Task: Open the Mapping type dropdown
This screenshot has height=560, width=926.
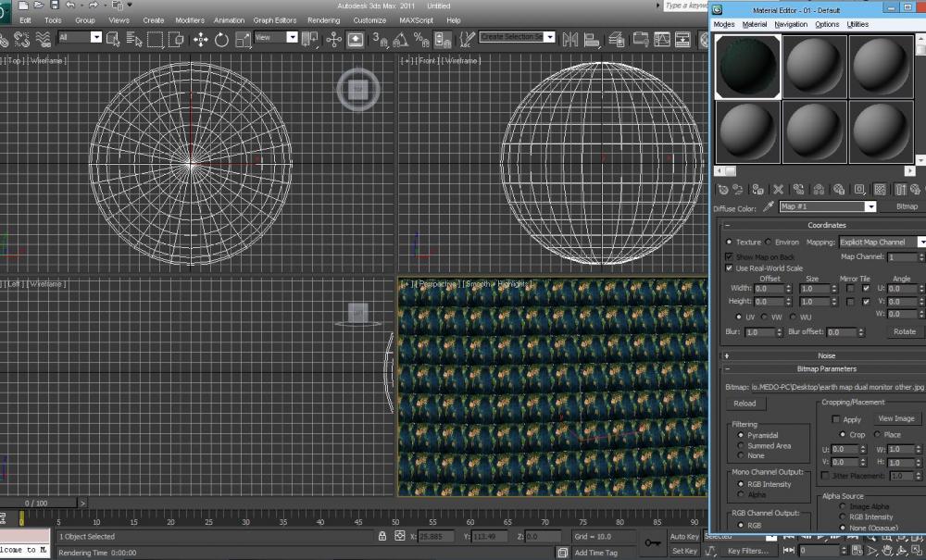Action: [x=921, y=242]
